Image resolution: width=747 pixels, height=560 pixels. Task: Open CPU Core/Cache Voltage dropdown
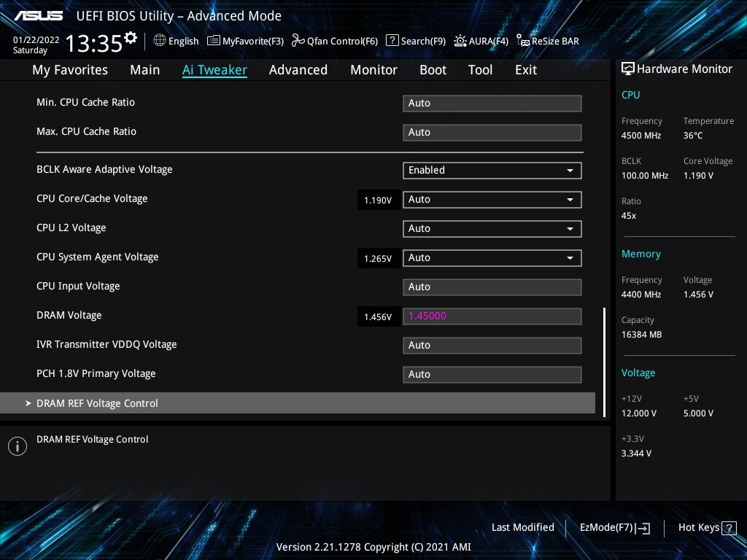pyautogui.click(x=492, y=200)
